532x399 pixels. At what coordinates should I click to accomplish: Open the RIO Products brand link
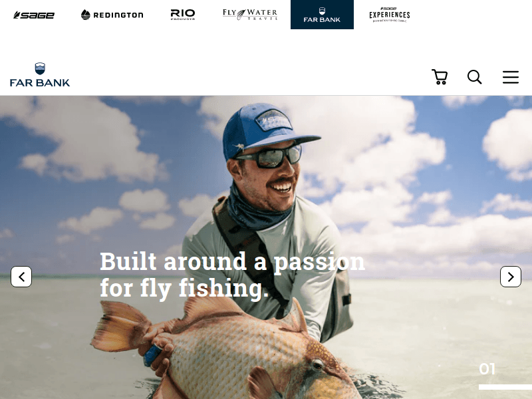tap(182, 15)
